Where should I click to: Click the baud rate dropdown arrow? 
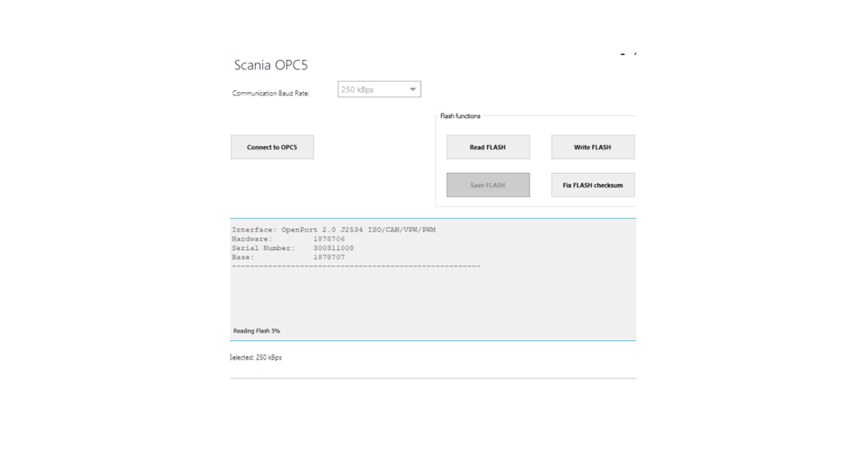coord(412,89)
